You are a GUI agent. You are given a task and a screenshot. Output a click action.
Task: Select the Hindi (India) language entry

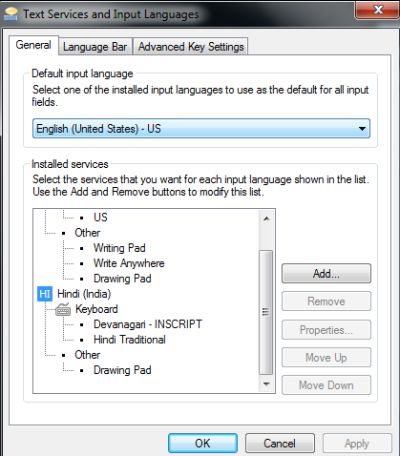84,294
